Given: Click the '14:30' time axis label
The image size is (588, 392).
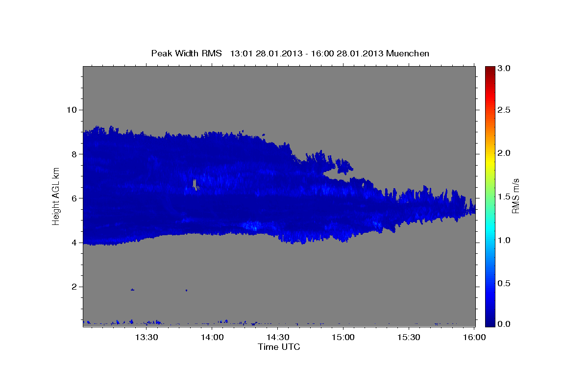Looking at the screenshot, I should 277,338.
